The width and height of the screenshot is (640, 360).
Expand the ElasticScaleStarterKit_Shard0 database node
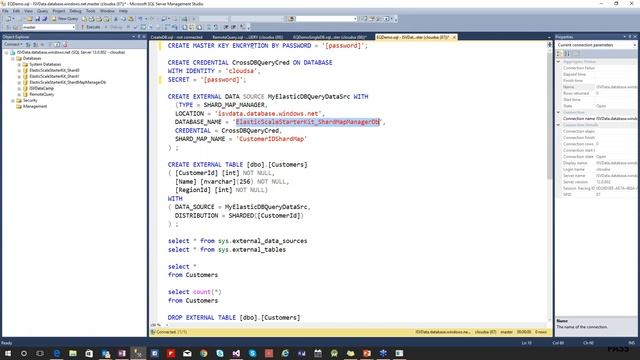coord(19,70)
